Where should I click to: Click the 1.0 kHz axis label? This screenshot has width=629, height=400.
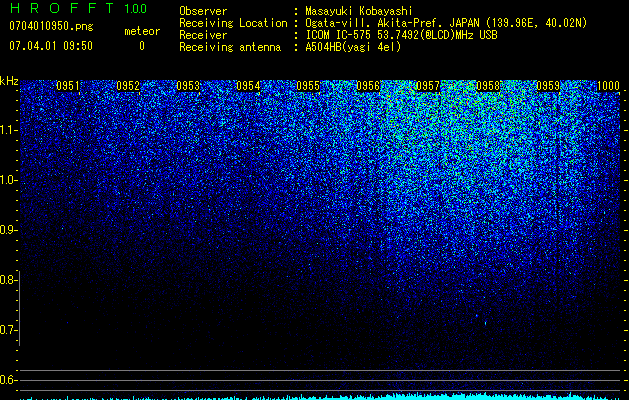click(x=8, y=180)
